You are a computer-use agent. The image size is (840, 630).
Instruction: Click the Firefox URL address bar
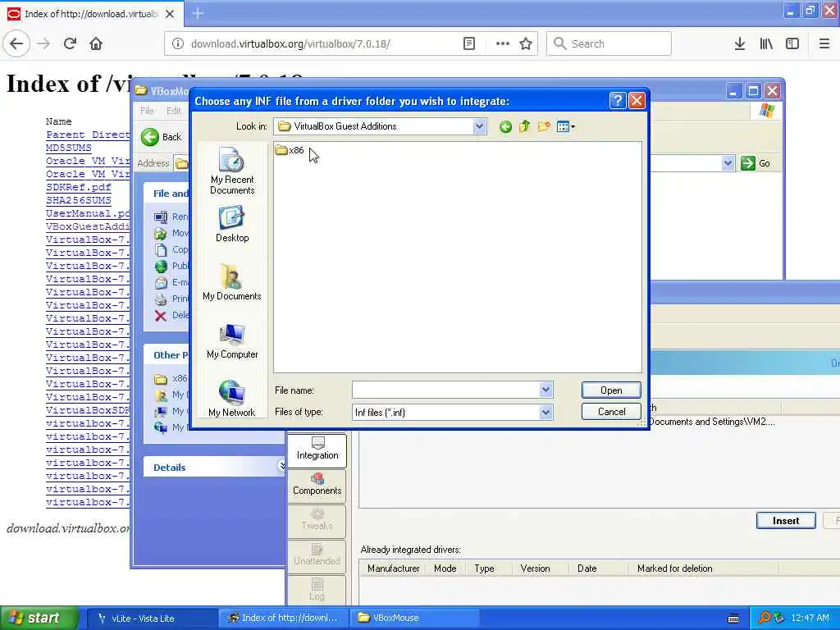coord(323,43)
